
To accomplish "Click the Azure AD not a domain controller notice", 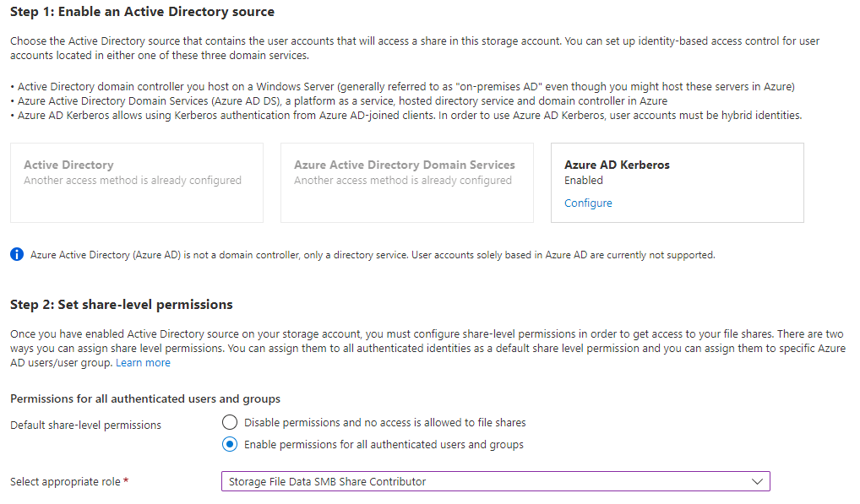I will [373, 255].
